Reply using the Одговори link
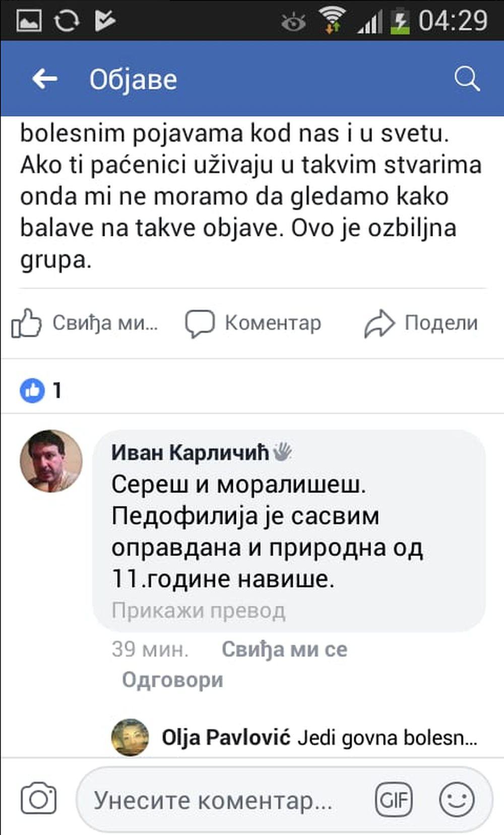This screenshot has height=835, width=504. tap(172, 680)
